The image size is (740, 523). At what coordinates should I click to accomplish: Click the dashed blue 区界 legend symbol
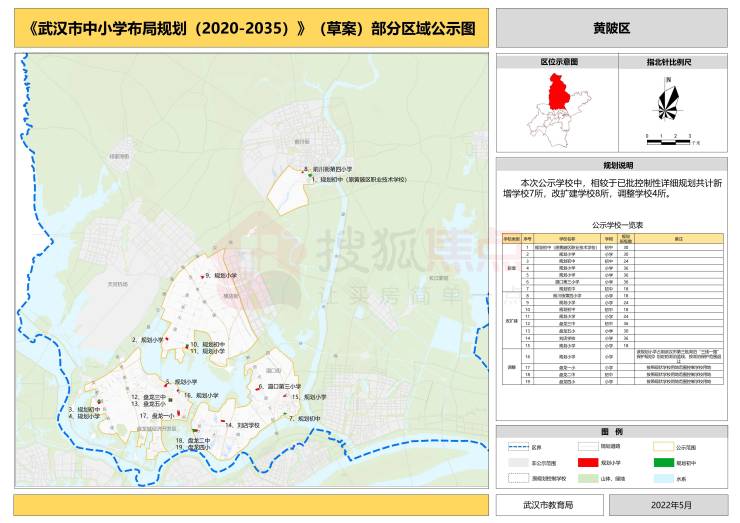pos(520,447)
